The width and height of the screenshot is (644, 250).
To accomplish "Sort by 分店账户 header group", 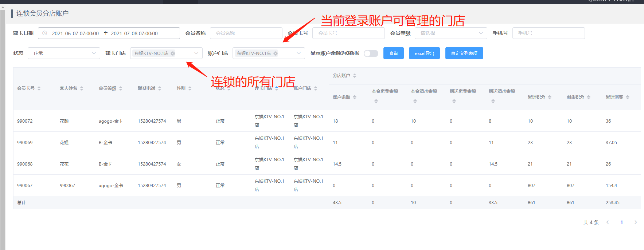I will pos(355,76).
